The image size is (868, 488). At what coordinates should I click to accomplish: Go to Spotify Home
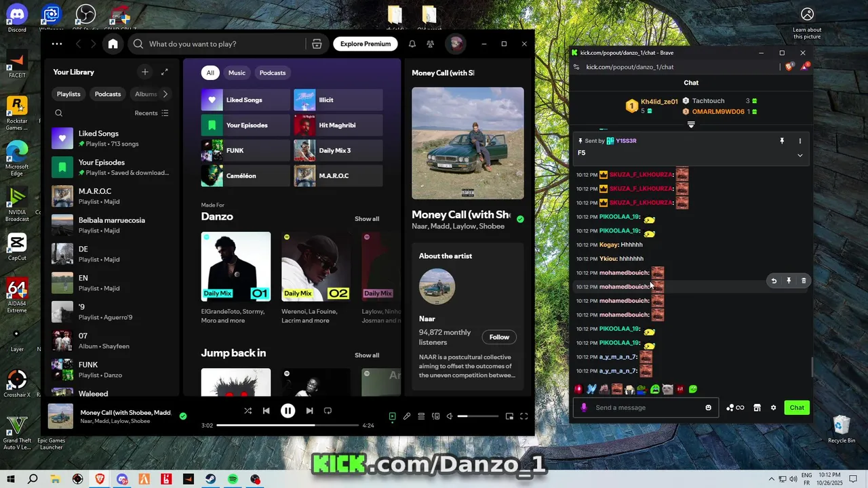click(x=113, y=44)
